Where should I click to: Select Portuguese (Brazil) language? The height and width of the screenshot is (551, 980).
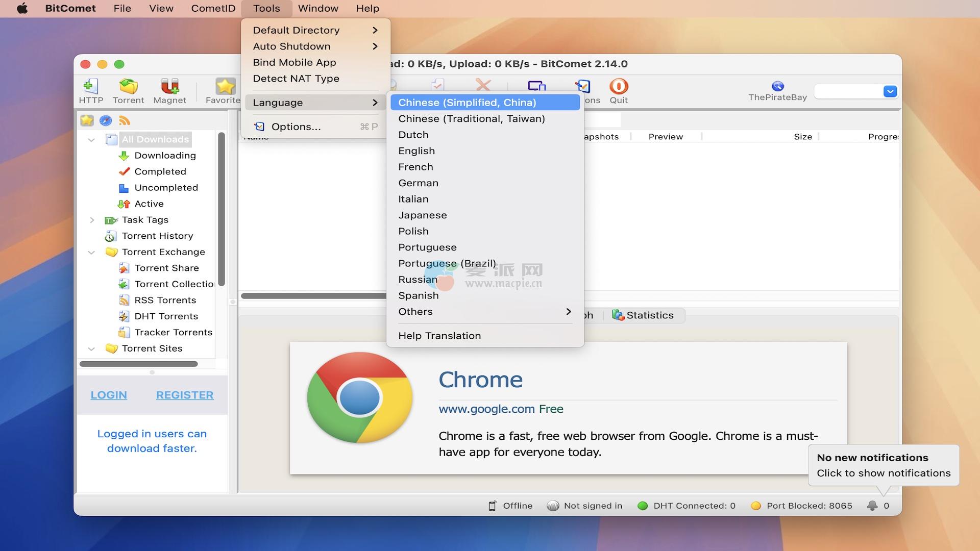coord(485,263)
